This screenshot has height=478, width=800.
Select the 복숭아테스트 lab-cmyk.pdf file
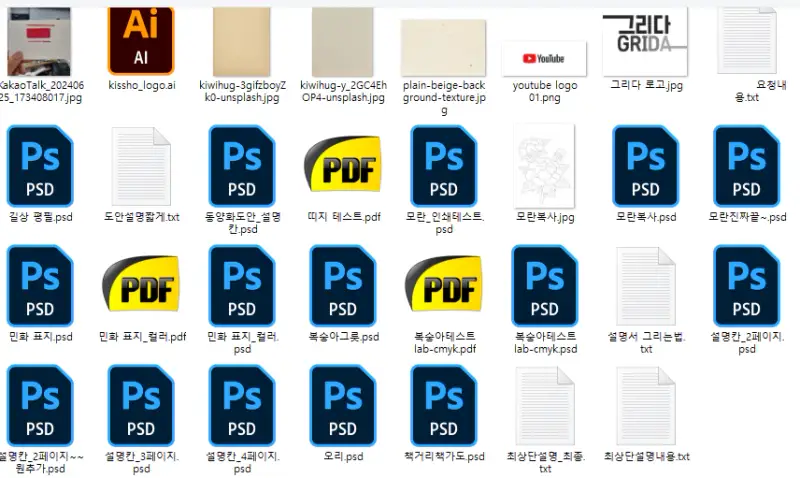(444, 286)
